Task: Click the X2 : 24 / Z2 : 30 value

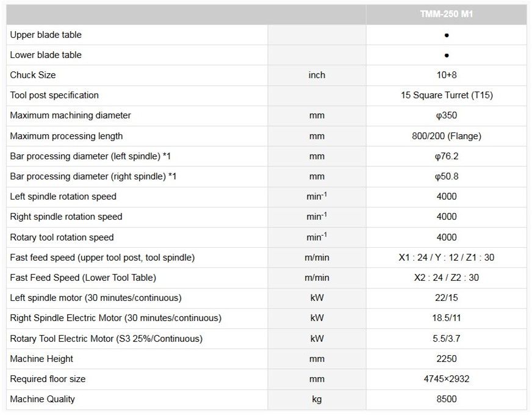Action: 446,278
